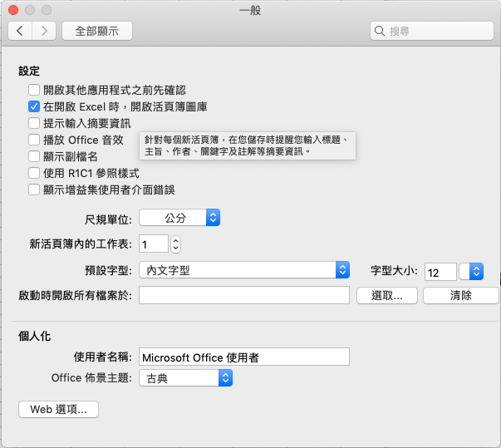Click the 字型大小 field showing 12
The height and width of the screenshot is (448, 501).
pyautogui.click(x=440, y=273)
